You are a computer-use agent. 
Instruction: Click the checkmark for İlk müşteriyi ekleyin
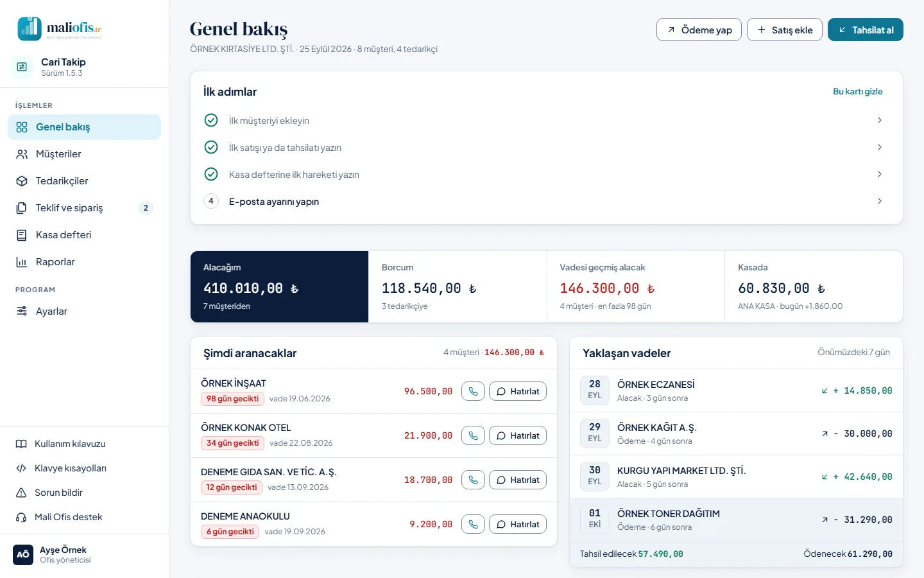[x=211, y=120]
